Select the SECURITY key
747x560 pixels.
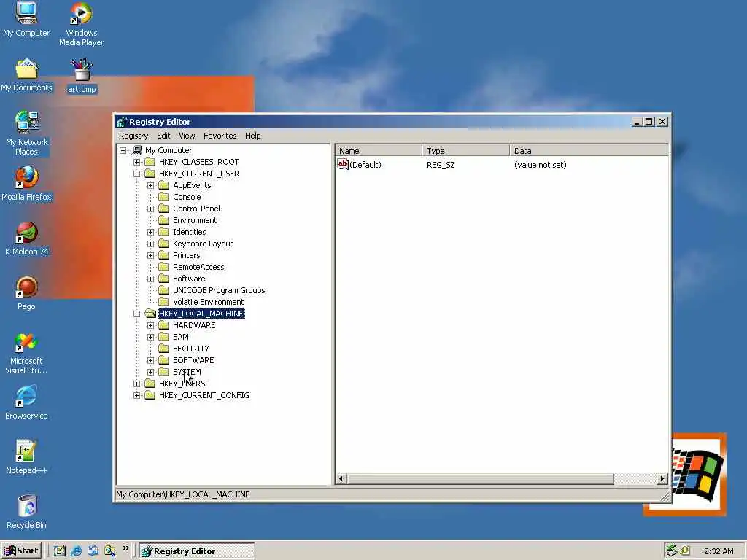[x=191, y=349]
